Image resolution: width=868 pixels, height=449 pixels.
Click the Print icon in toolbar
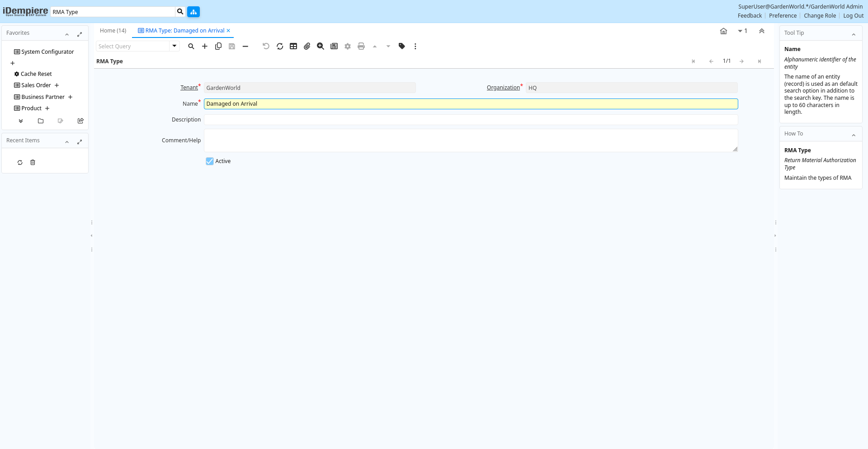(361, 46)
